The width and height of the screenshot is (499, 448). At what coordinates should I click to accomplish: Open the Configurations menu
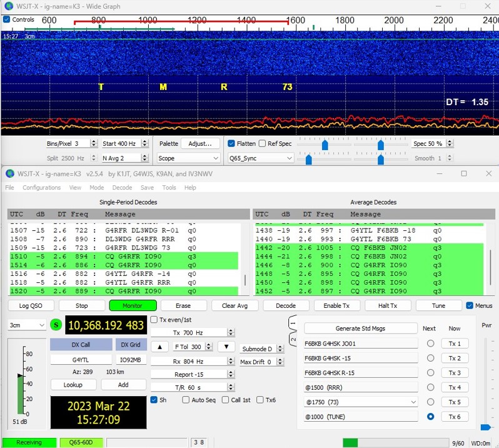41,187
